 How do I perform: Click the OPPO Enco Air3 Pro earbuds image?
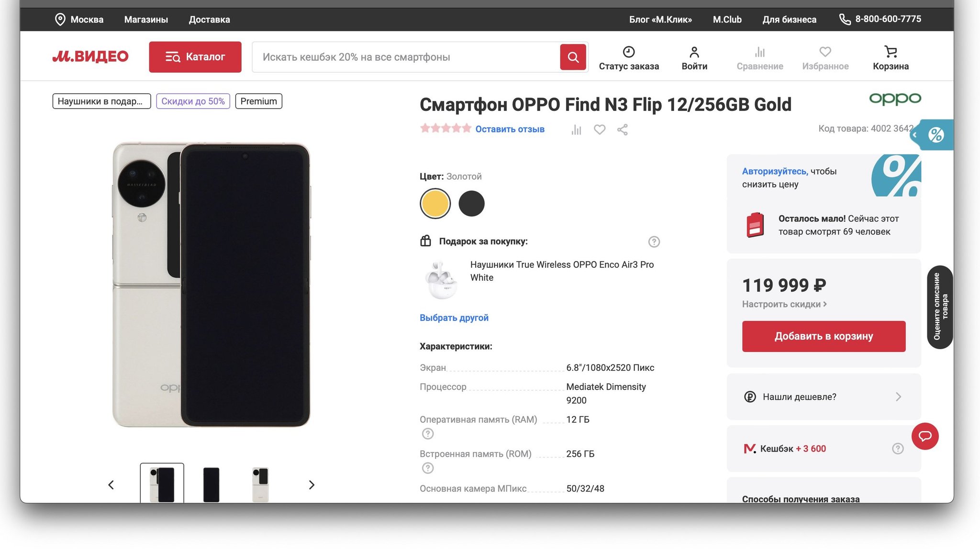[441, 280]
